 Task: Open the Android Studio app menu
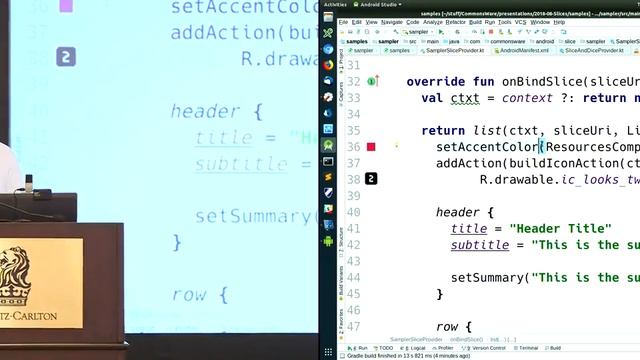pos(378,4)
